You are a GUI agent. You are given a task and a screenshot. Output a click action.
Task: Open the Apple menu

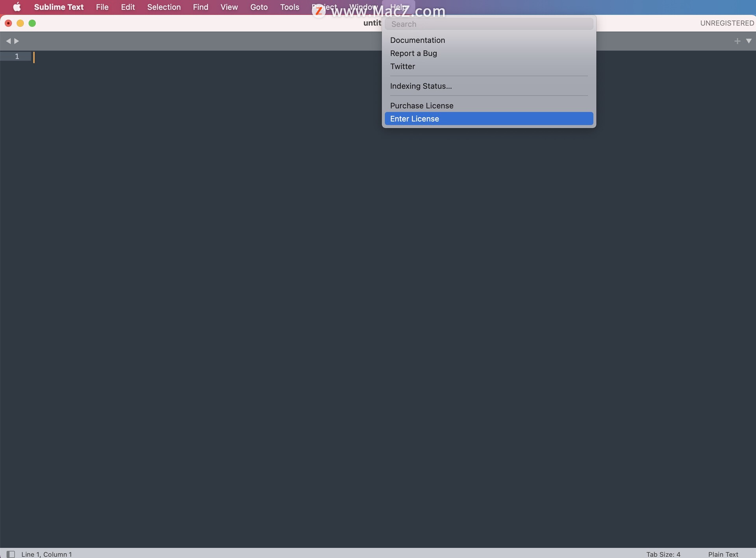coord(17,7)
